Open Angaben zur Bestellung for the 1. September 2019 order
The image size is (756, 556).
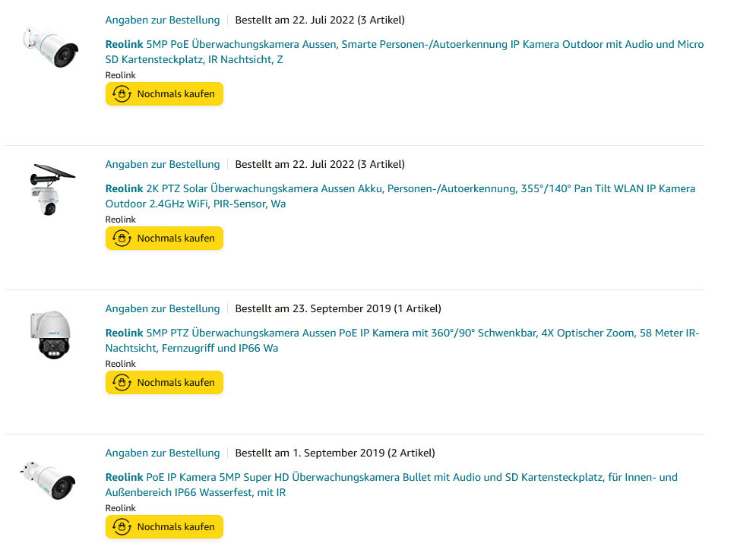point(163,453)
